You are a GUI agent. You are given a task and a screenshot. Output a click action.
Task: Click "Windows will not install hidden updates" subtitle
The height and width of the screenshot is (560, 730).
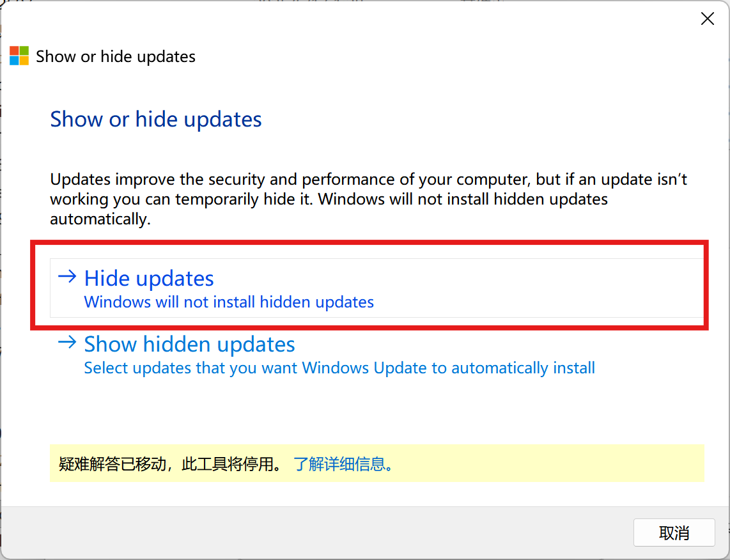tap(229, 302)
